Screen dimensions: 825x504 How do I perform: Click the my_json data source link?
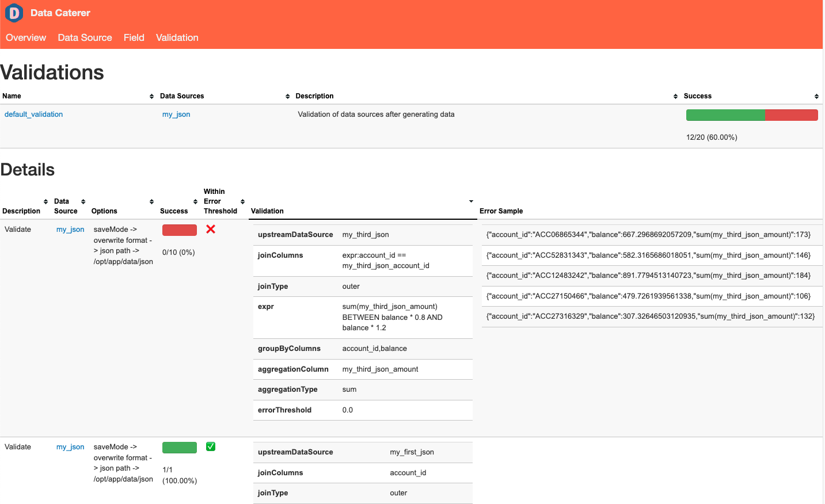click(176, 114)
